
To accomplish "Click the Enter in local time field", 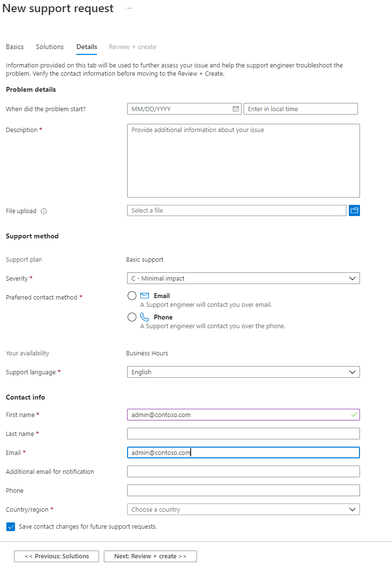I will 300,108.
